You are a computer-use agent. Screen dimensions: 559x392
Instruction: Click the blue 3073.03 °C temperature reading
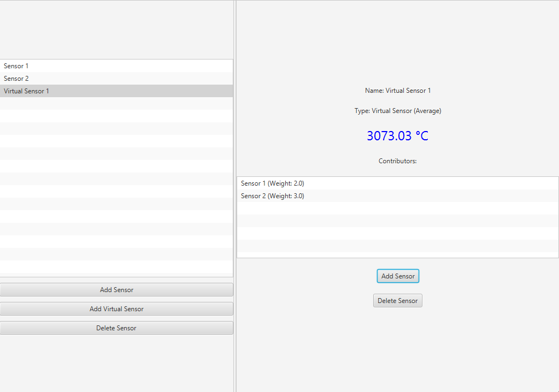coord(397,136)
